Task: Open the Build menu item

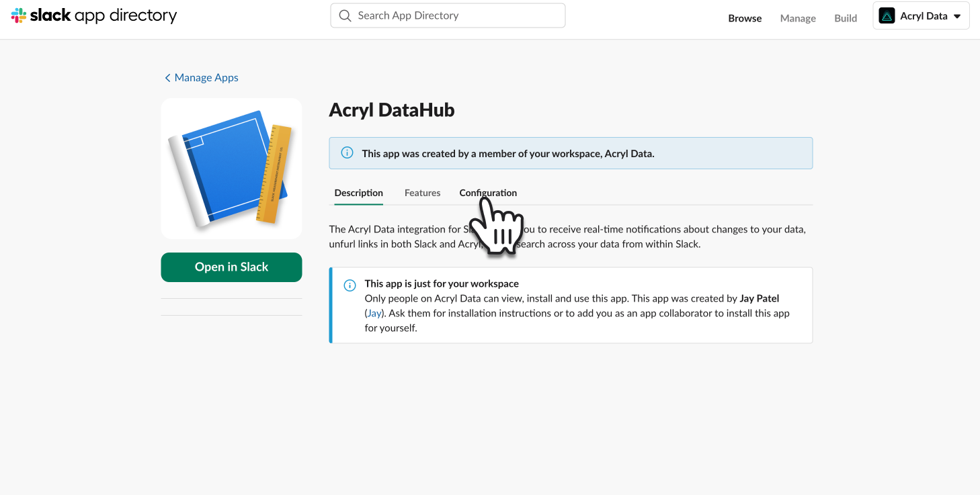Action: click(846, 18)
